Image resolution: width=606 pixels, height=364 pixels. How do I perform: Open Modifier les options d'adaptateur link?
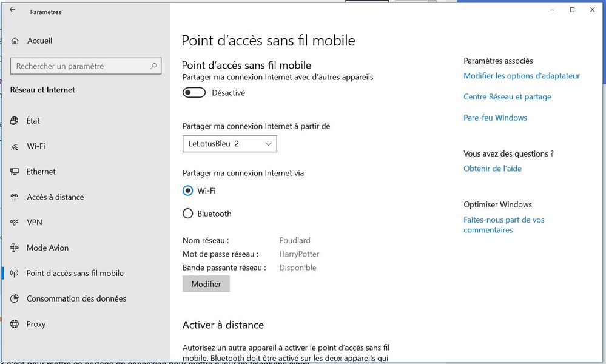click(521, 76)
